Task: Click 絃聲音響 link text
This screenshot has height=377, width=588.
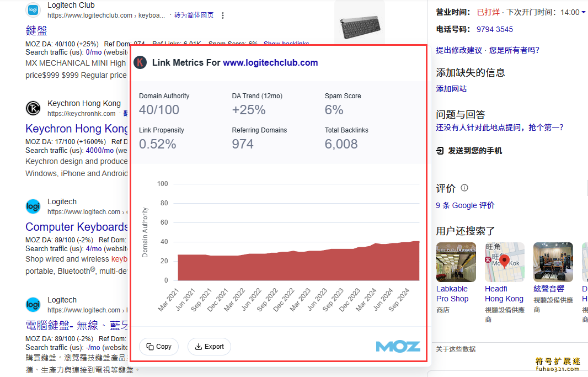Action: pyautogui.click(x=549, y=289)
